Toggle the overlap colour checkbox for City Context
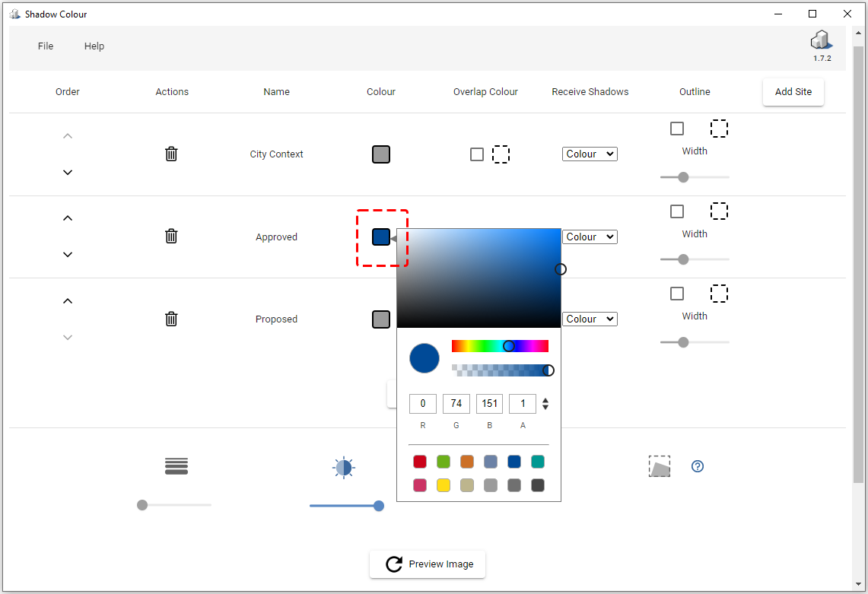This screenshot has height=594, width=868. pyautogui.click(x=477, y=154)
